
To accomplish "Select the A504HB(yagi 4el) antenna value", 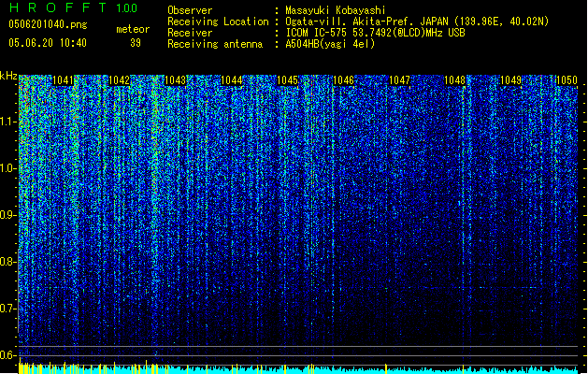I will click(330, 44).
